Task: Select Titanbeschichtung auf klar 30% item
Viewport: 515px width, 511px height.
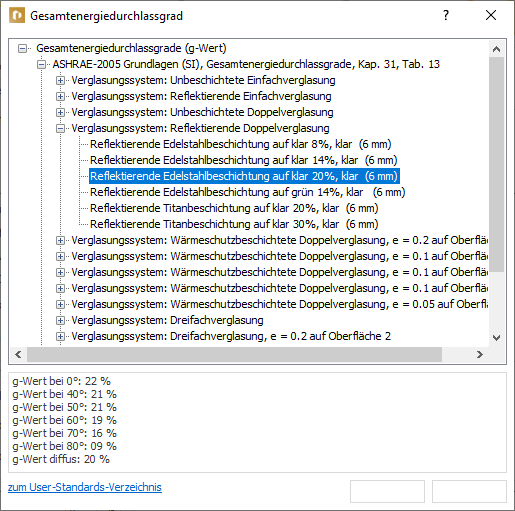Action: [234, 224]
